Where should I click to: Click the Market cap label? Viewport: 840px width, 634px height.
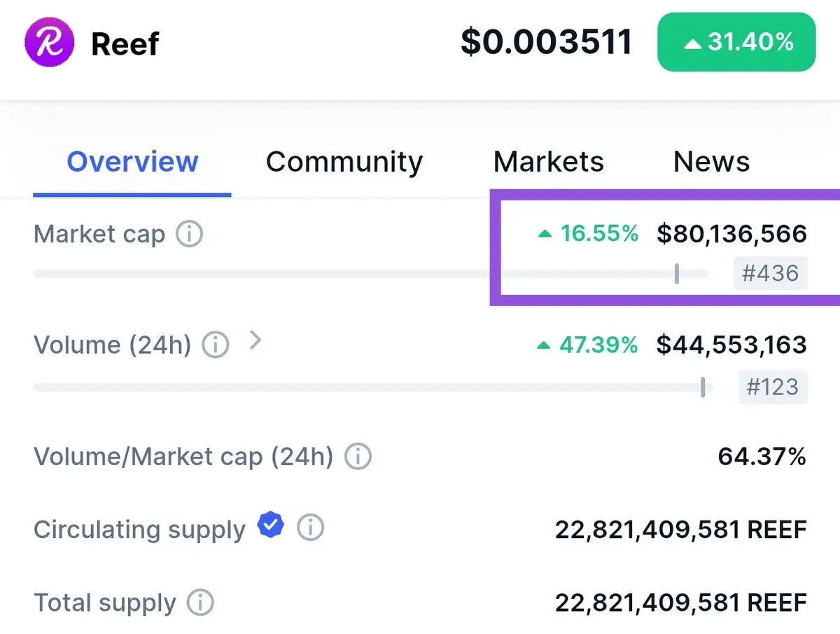(x=99, y=234)
